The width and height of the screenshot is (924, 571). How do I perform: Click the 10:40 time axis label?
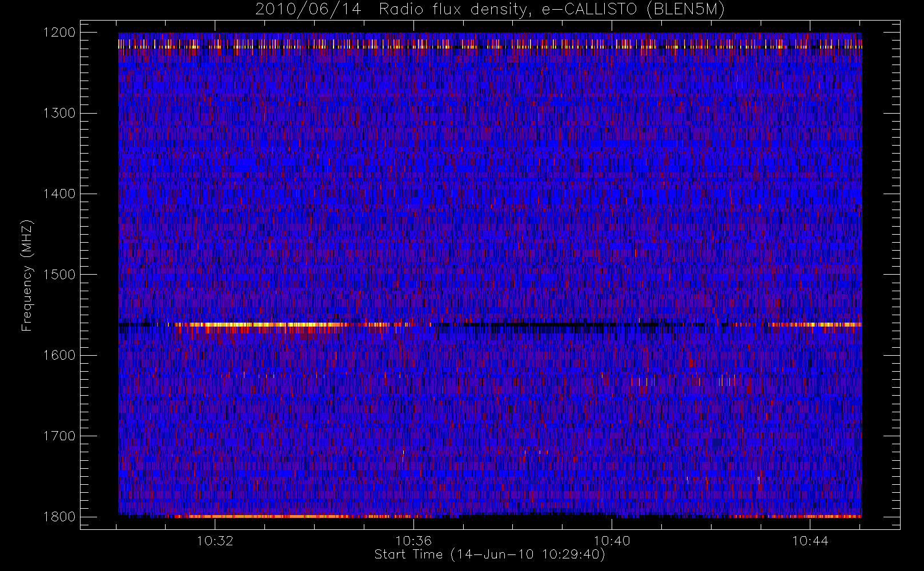[x=612, y=541]
